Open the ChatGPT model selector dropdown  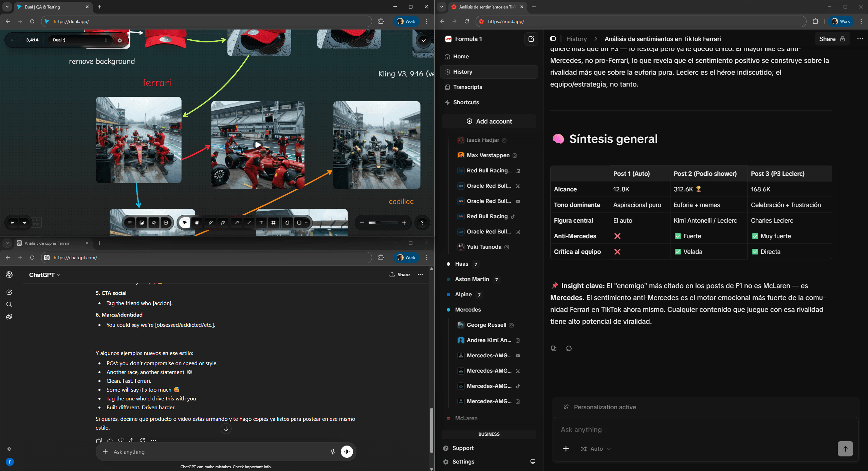click(x=45, y=275)
